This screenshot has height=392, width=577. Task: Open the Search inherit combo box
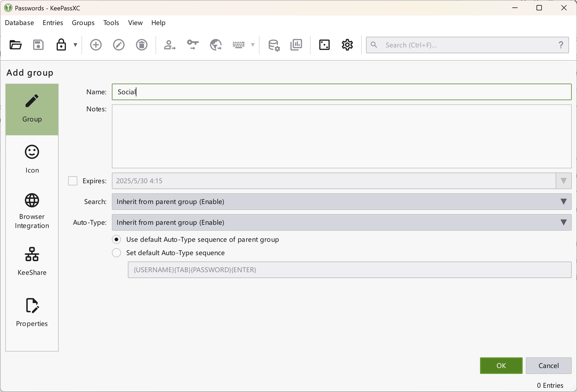click(342, 202)
